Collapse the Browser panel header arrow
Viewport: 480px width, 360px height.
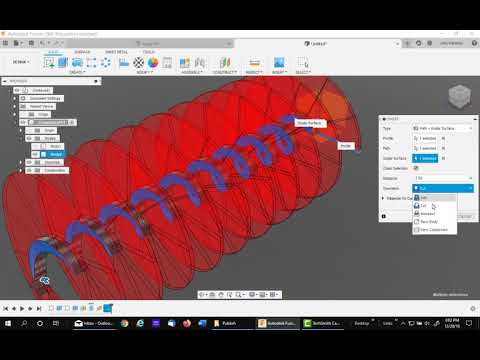click(x=5, y=81)
